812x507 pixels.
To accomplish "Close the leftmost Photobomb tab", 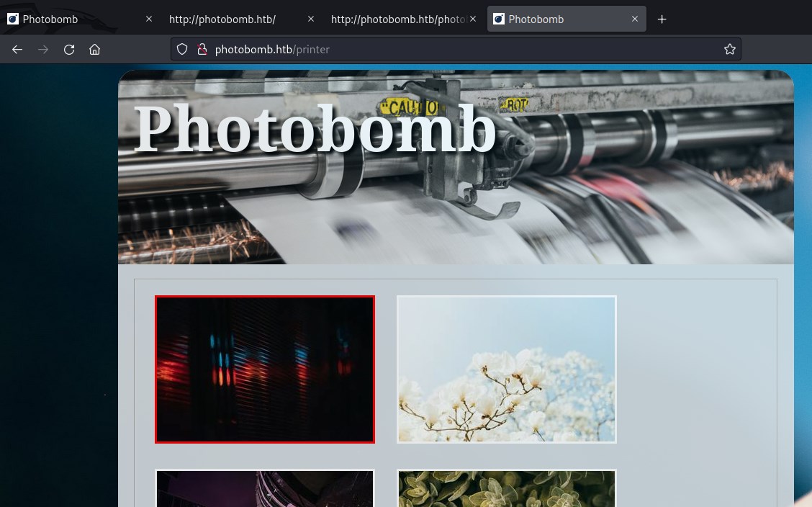I will pyautogui.click(x=149, y=19).
